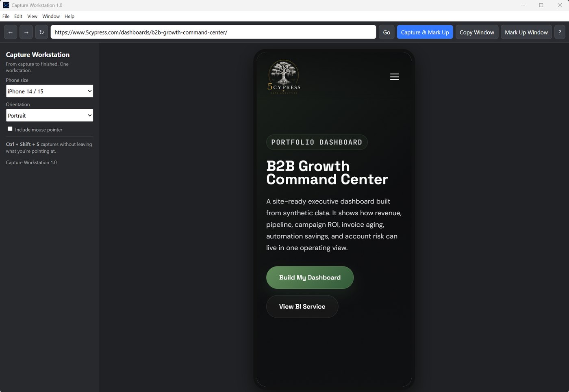
Task: Open help with the question mark button
Action: point(560,32)
